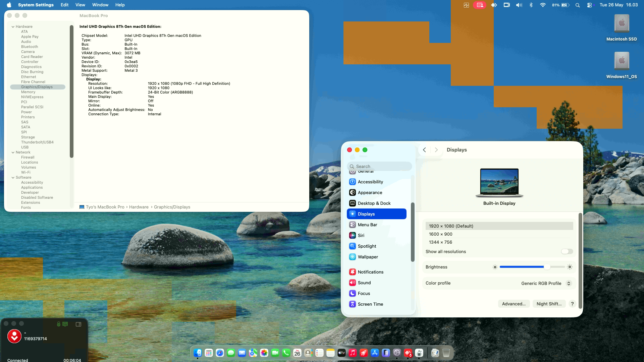Open the Window menu
Viewport: 644px width, 362px height.
[x=100, y=5]
